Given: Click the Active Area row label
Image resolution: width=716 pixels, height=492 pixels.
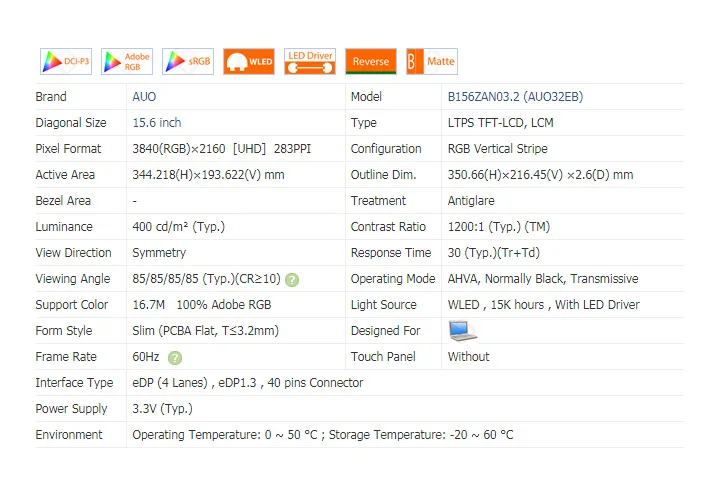Looking at the screenshot, I should pyautogui.click(x=65, y=175).
